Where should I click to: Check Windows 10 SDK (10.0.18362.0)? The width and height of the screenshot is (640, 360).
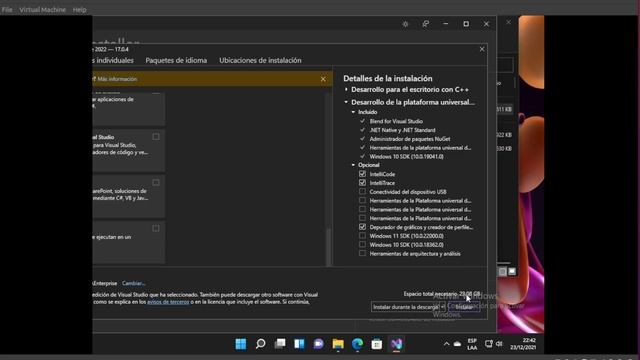coord(362,244)
